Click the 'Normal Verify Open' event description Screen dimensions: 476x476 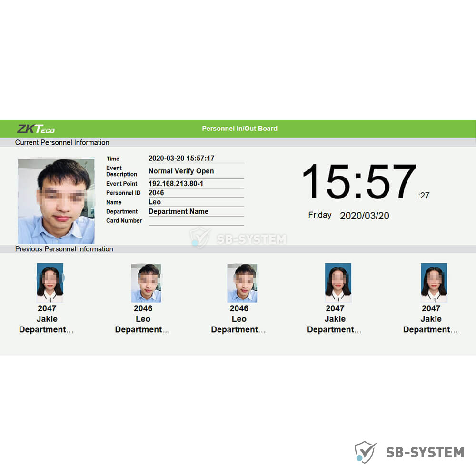(x=181, y=171)
